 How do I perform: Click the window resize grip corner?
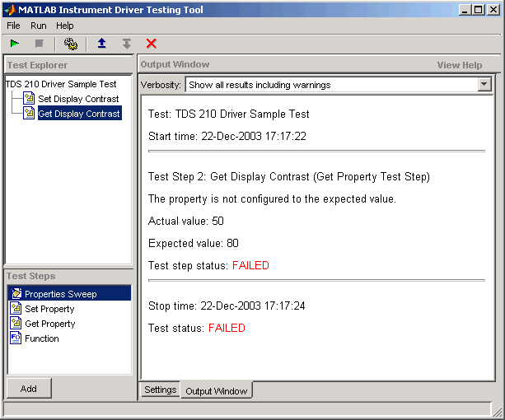tap(498, 411)
